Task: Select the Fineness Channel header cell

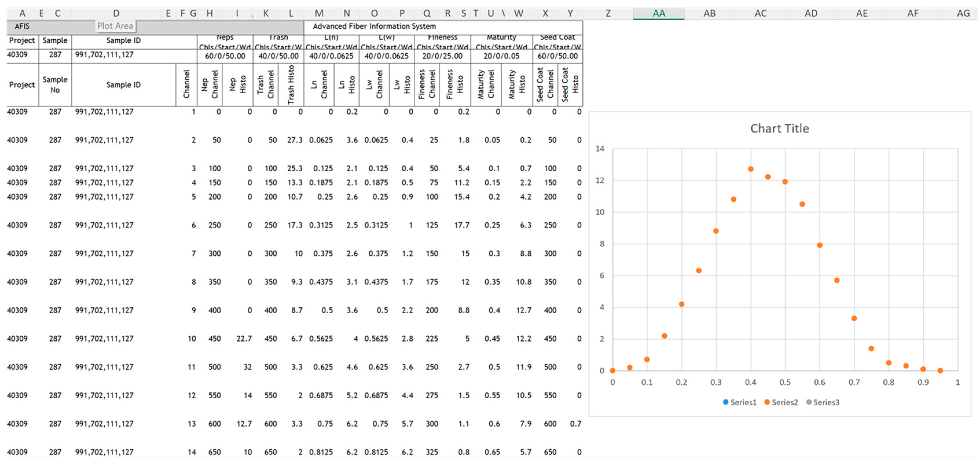Action: [x=426, y=85]
